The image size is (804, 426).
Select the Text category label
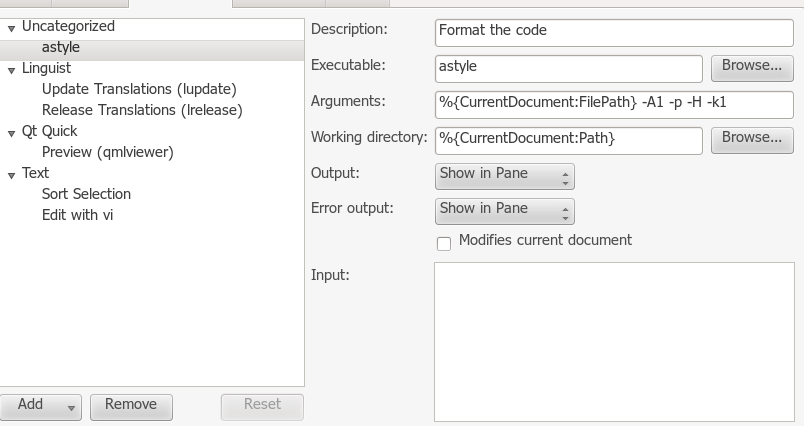(x=35, y=173)
